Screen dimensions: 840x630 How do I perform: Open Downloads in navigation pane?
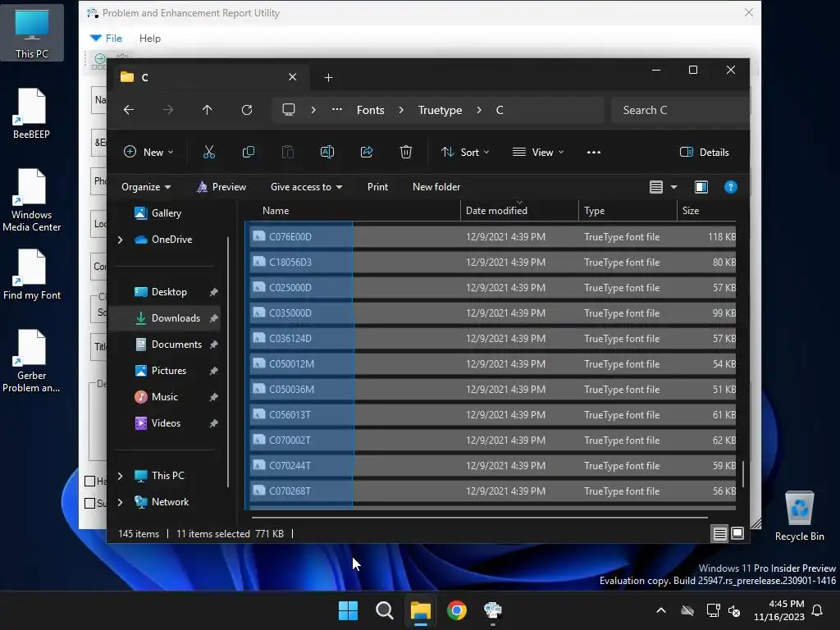pyautogui.click(x=176, y=318)
